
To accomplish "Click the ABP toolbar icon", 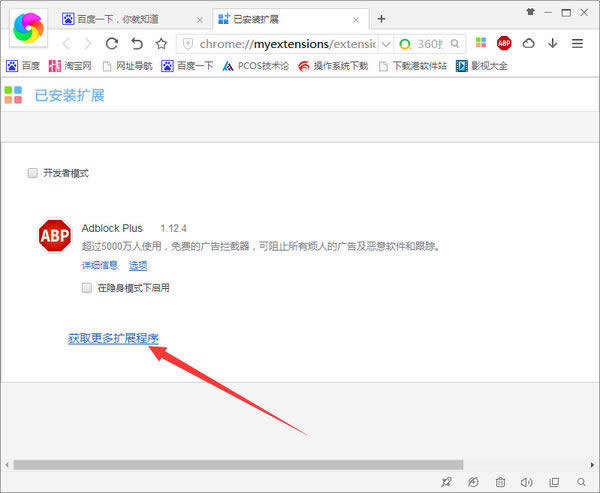I will point(504,43).
